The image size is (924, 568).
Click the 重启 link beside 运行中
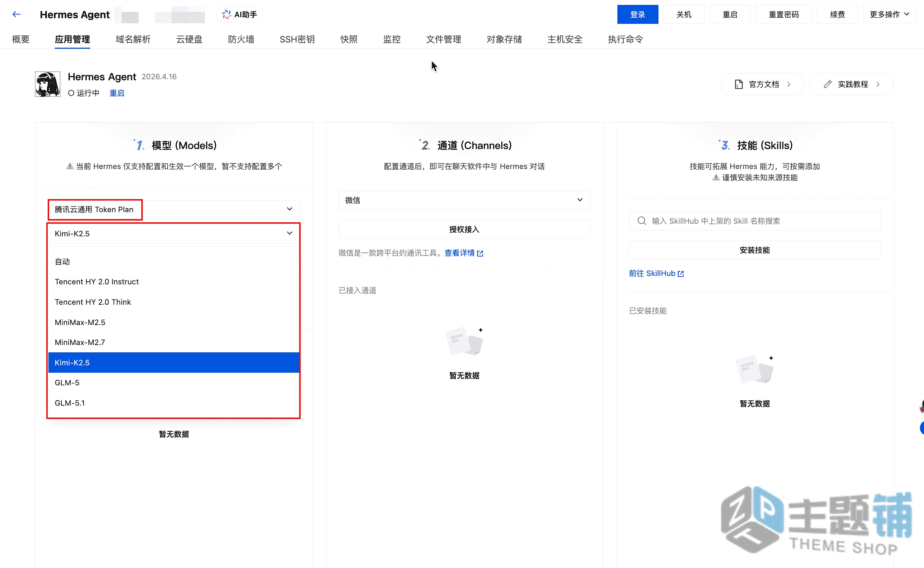coord(117,93)
